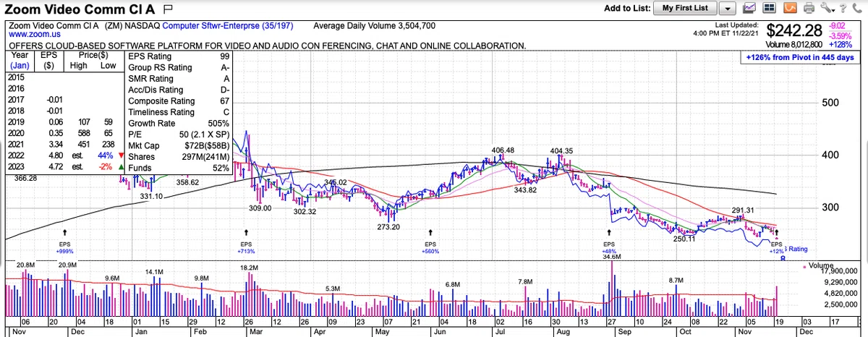The width and height of the screenshot is (868, 337).
Task: Select the Acc/Dis Rating D- row
Action: [x=179, y=90]
